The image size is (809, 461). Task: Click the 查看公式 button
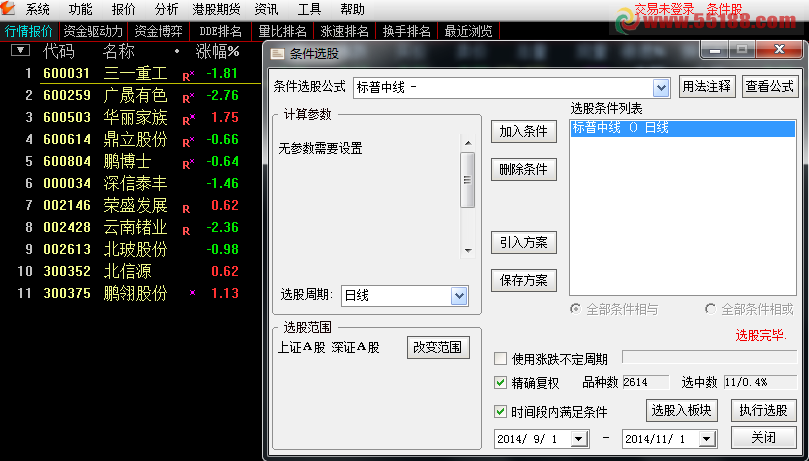(770, 87)
